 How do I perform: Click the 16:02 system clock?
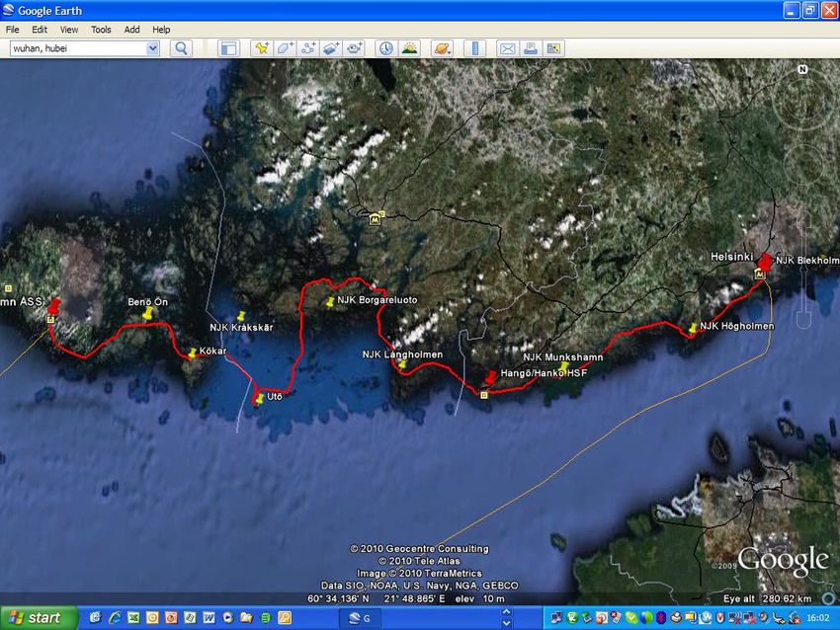pos(818,618)
